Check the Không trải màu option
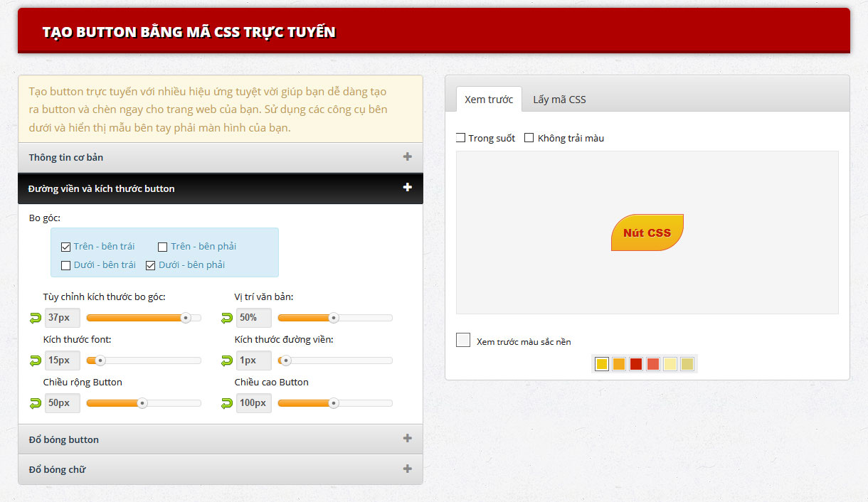The width and height of the screenshot is (868, 502). pyautogui.click(x=529, y=138)
